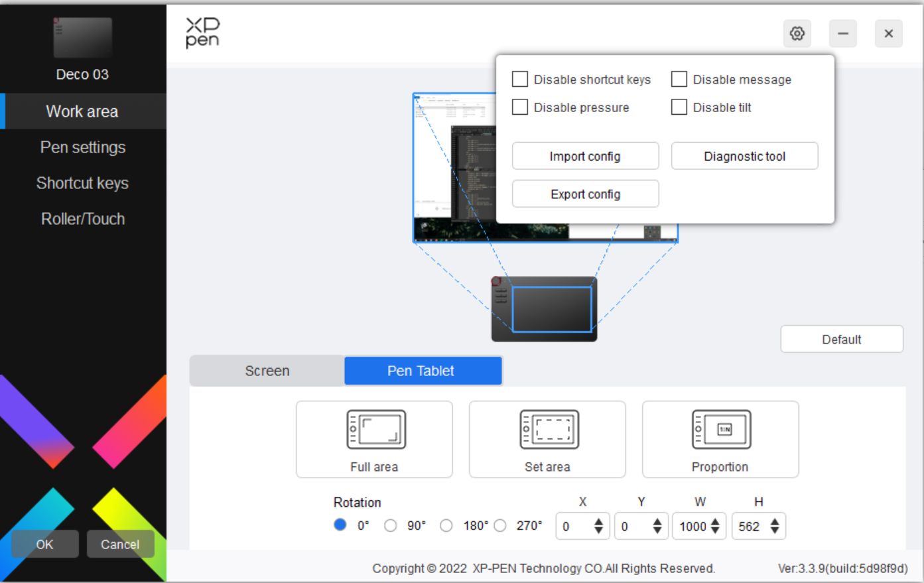Open the Work area section
Viewport: 924px width, 583px height.
point(83,111)
